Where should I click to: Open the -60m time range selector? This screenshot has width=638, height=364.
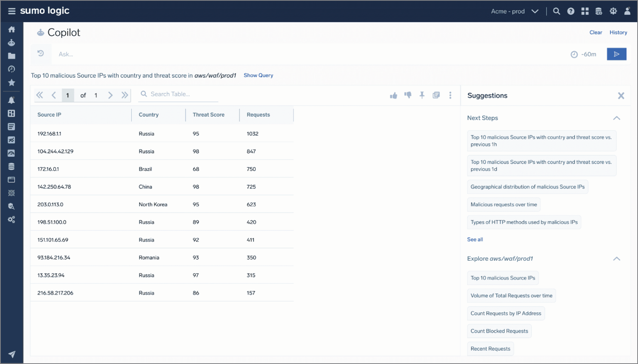[x=584, y=54]
